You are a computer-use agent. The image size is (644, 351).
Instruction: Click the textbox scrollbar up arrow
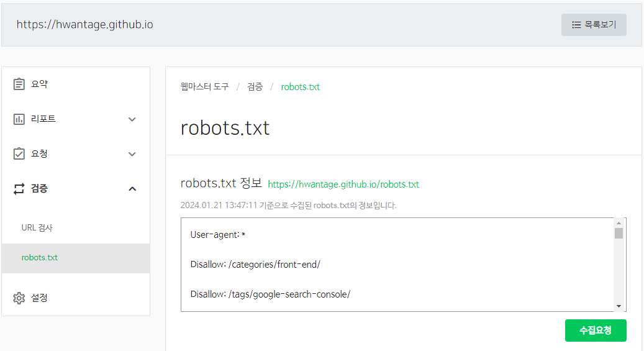pos(619,223)
